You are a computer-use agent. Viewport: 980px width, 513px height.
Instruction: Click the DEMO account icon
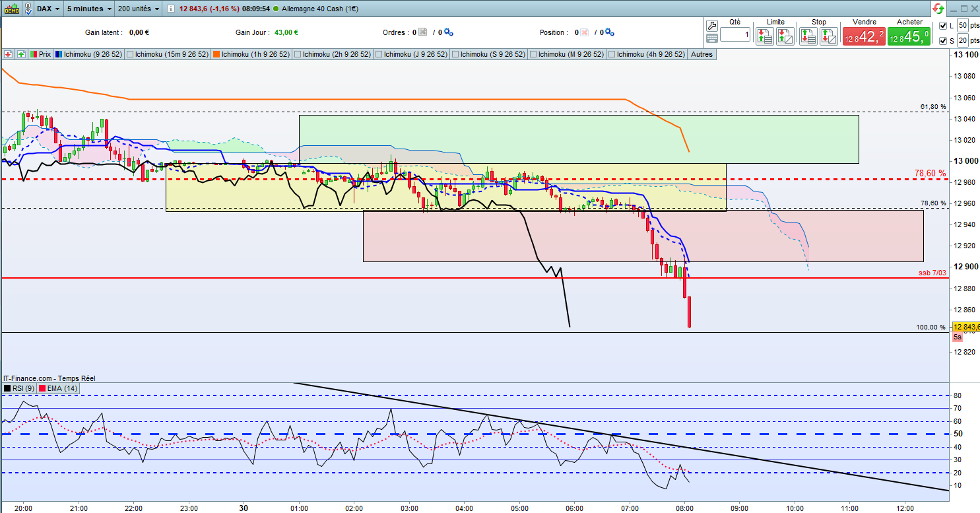[x=11, y=9]
